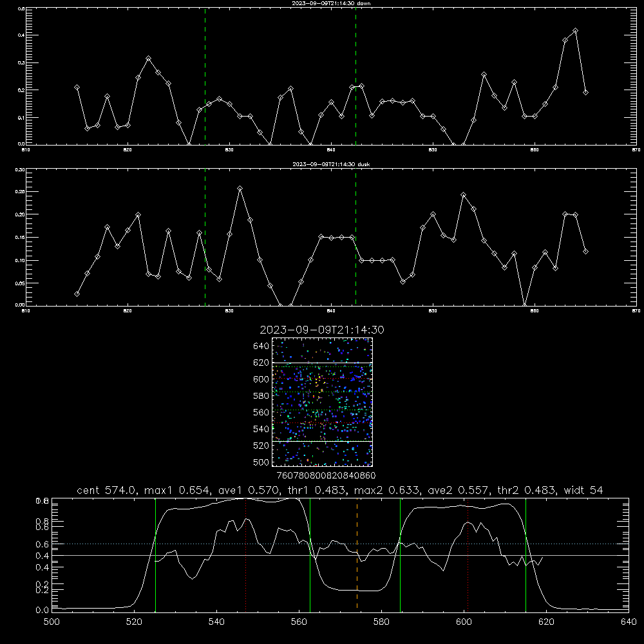Viewport: 644px width, 644px height.
Task: Click x-axis label 560 of bottom plot
Action: tap(299, 622)
